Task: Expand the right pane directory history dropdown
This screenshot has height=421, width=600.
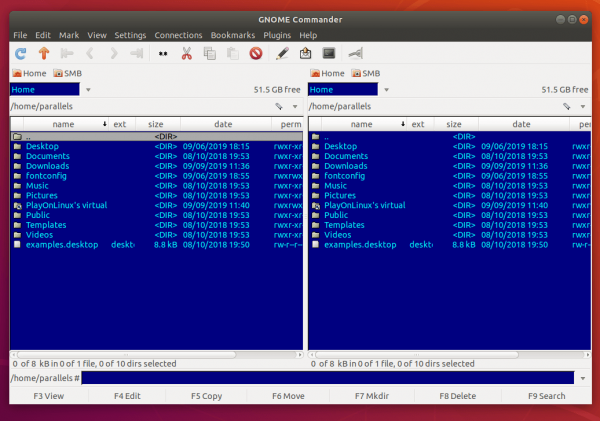Action: click(x=583, y=106)
